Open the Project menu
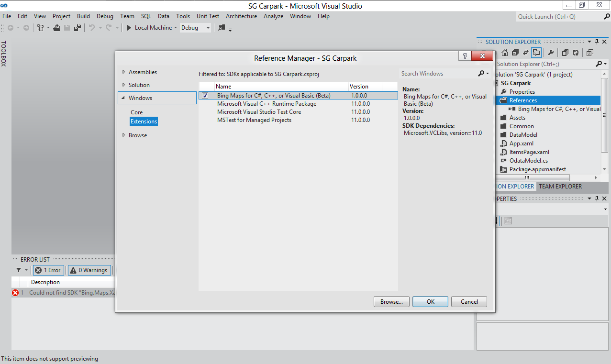This screenshot has width=611, height=364. [61, 16]
